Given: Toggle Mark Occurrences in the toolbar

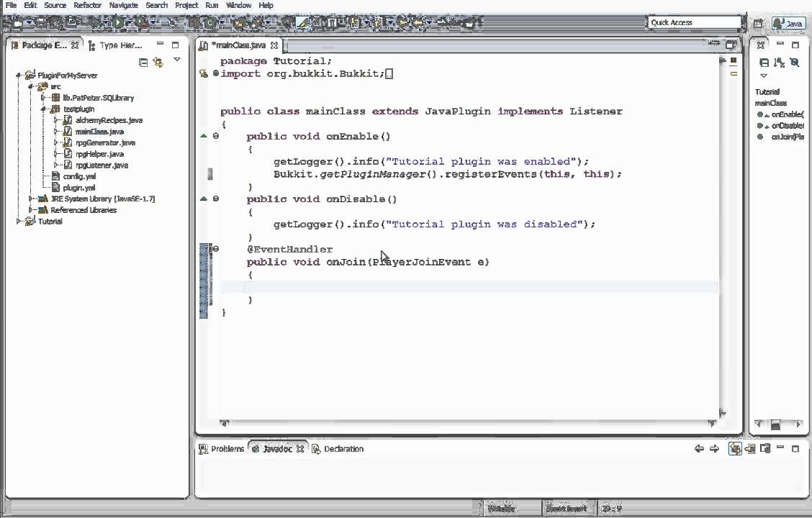Looking at the screenshot, I should point(302,23).
